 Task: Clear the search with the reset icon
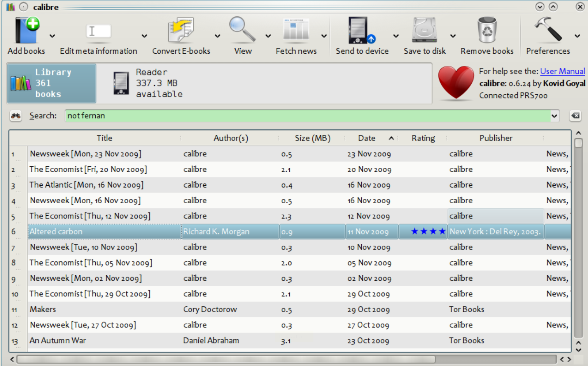coord(576,116)
